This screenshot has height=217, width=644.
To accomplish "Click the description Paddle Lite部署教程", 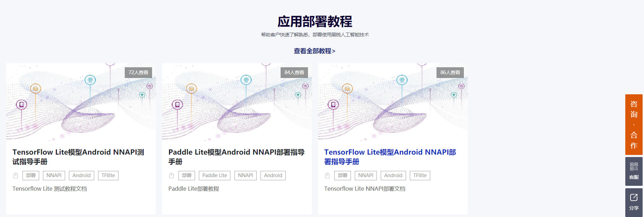I will pyautogui.click(x=194, y=189).
